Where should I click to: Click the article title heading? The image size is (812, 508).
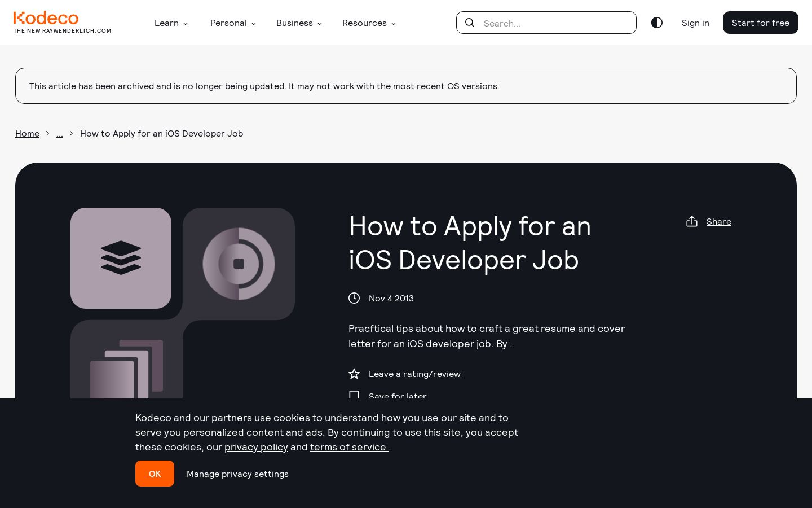point(470,243)
